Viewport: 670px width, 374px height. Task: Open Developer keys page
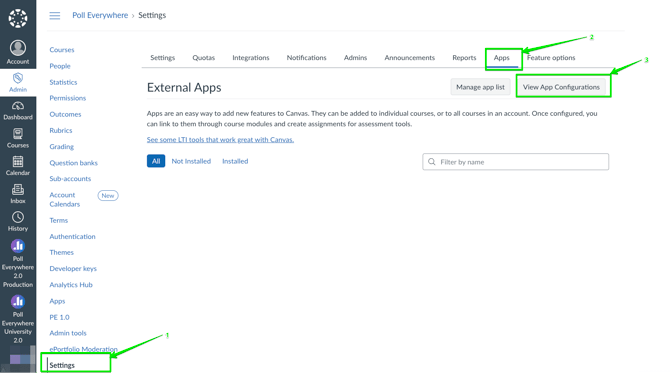(73, 269)
